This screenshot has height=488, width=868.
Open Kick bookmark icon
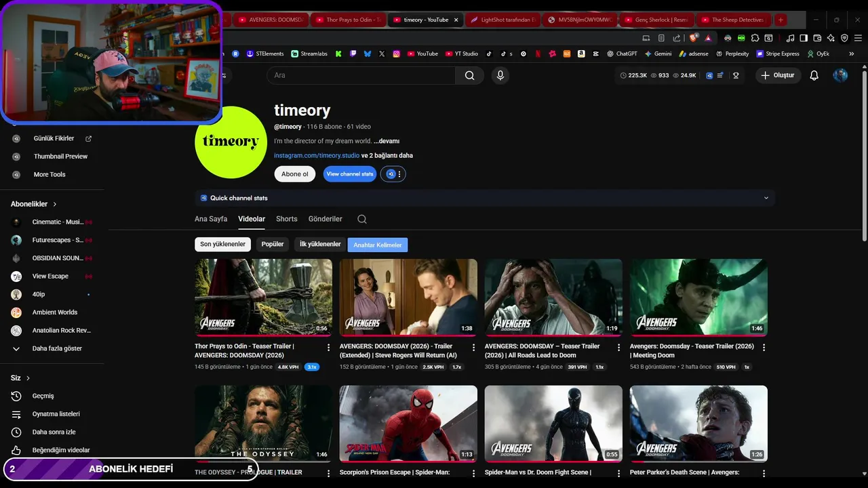point(338,54)
